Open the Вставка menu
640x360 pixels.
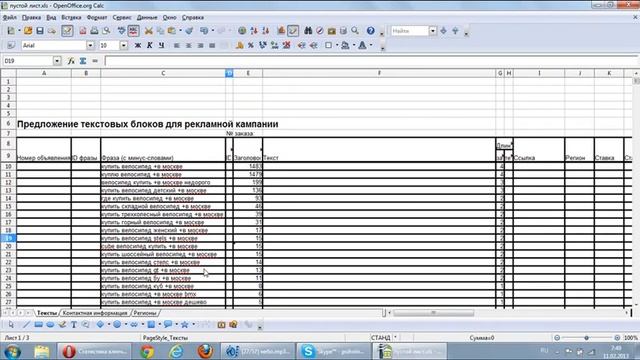click(x=71, y=18)
